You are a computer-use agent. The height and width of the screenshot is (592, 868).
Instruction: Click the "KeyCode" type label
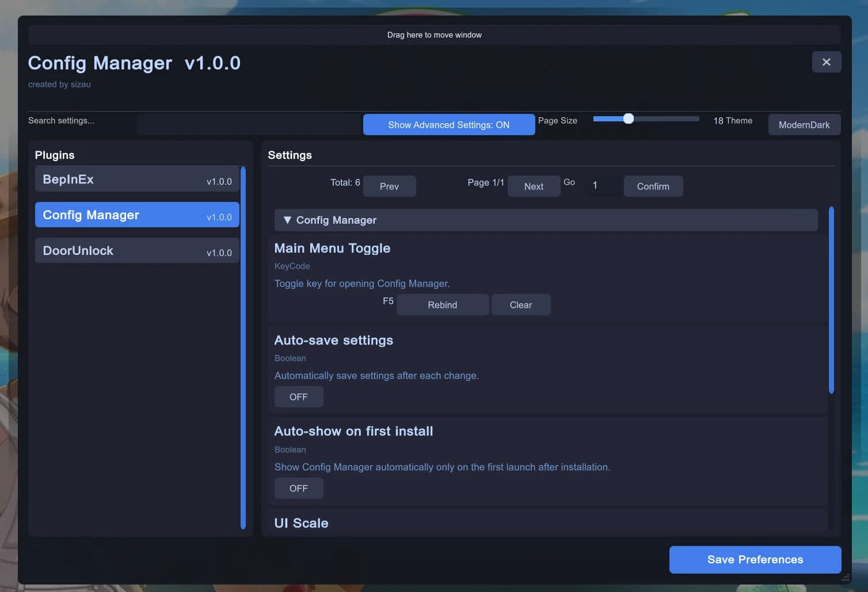click(x=292, y=266)
